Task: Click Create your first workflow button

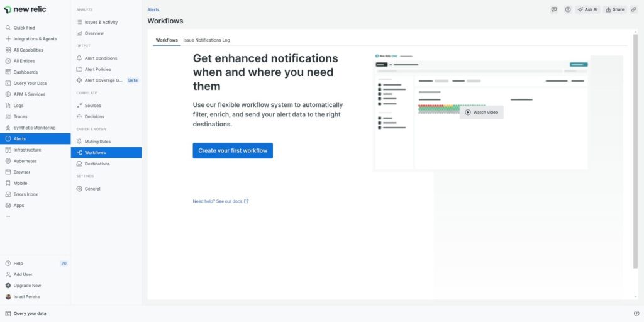Action: click(233, 151)
